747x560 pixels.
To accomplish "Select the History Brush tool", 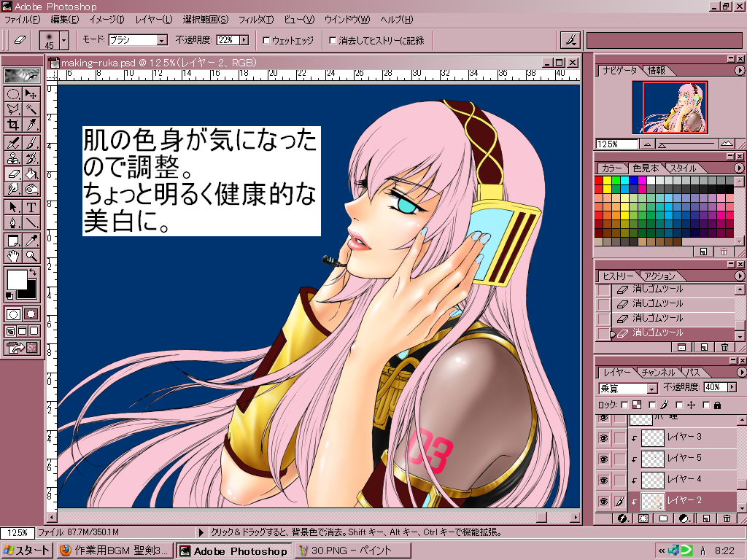I will 31,157.
